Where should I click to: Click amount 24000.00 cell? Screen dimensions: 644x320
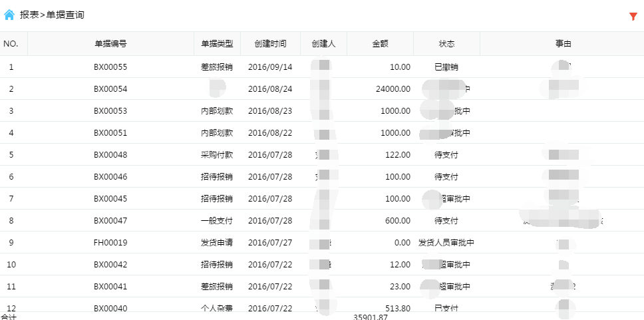click(x=393, y=89)
